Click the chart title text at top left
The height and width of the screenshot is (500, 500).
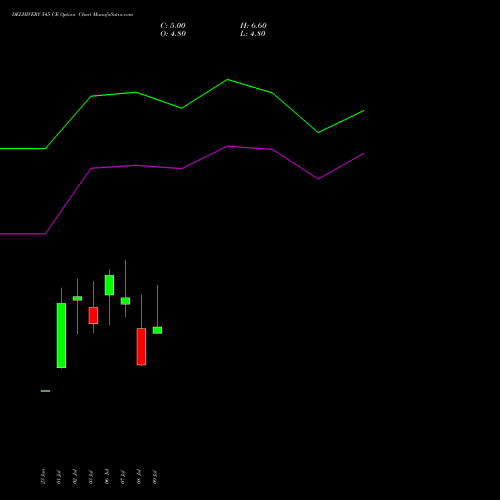tap(72, 14)
